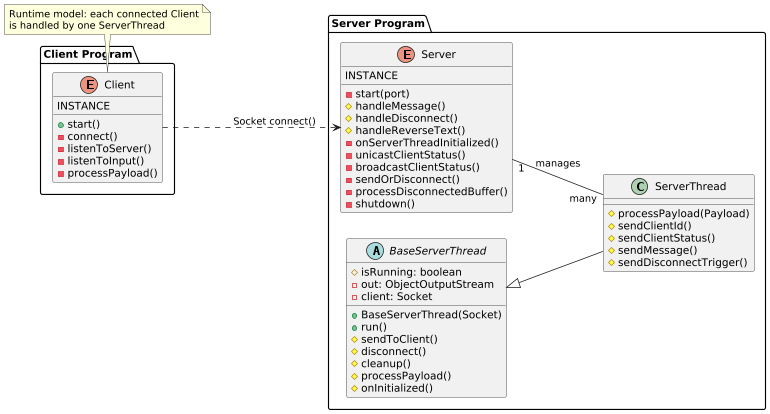Click the Socket connect() arrow label
The image size is (770, 414).
275,121
